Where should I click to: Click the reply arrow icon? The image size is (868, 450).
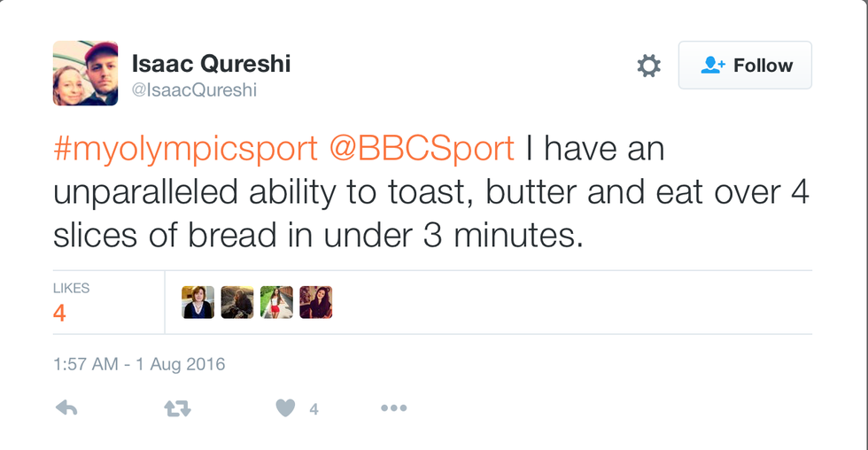point(65,407)
